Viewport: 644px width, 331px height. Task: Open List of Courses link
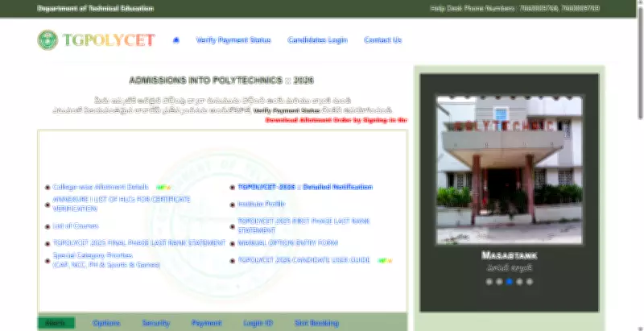point(76,225)
